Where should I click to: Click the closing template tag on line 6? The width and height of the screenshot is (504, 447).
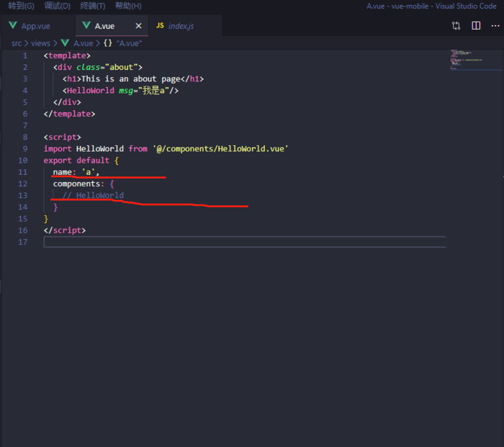point(69,114)
